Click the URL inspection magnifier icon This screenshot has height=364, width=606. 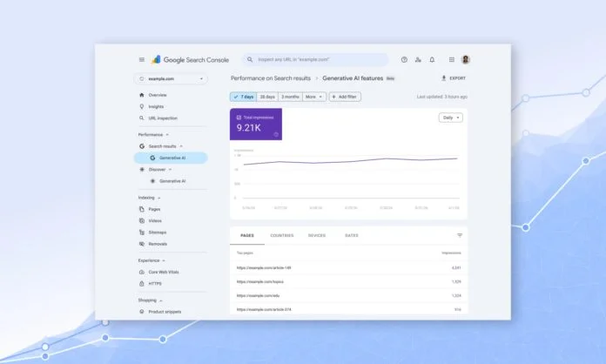[141, 118]
